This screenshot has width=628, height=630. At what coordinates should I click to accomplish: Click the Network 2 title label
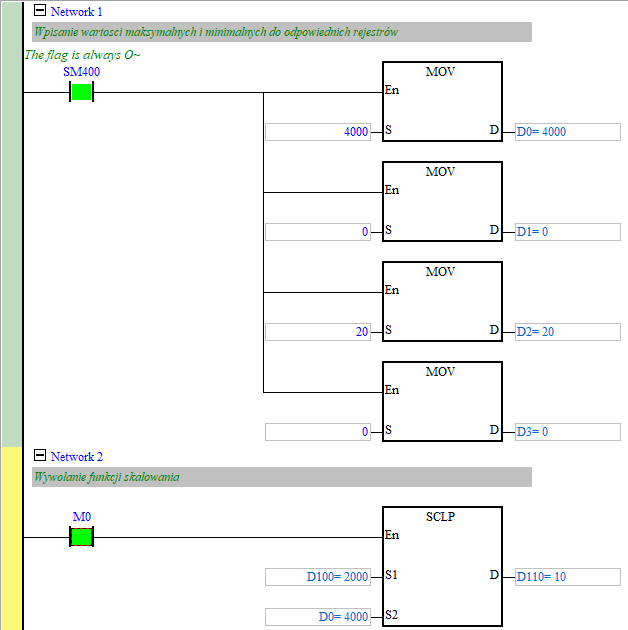(x=77, y=456)
